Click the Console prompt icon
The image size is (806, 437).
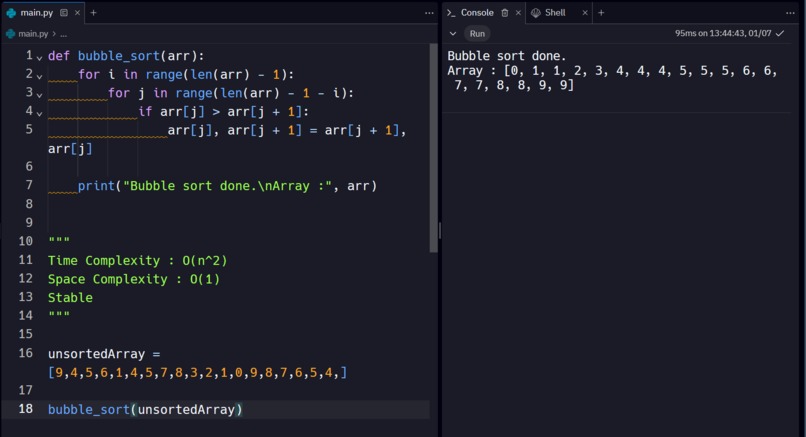(x=451, y=13)
